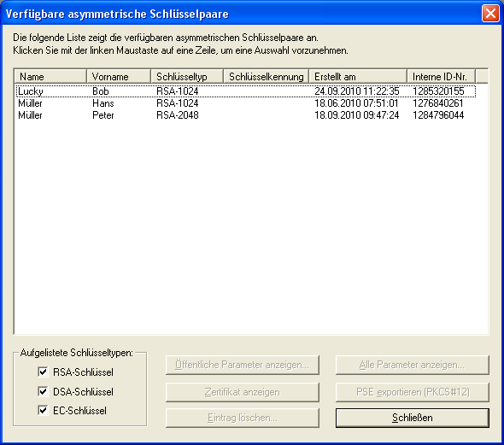504x445 pixels.
Task: Click the Eintrag löschen button
Action: click(243, 418)
